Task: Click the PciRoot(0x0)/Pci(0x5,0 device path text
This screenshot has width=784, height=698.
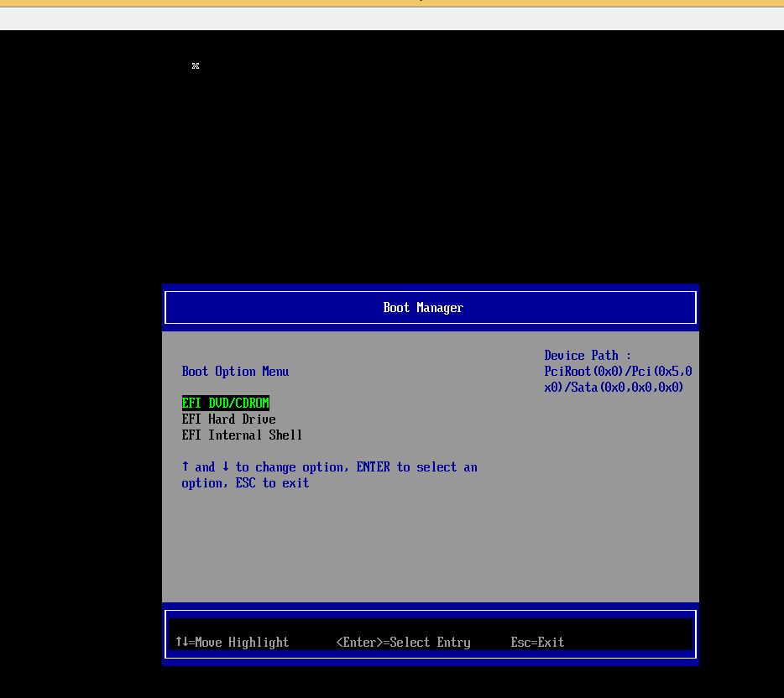Action: [x=618, y=372]
